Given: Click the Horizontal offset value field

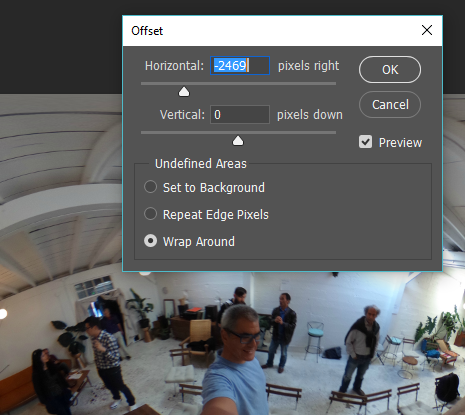Looking at the screenshot, I should (240, 65).
